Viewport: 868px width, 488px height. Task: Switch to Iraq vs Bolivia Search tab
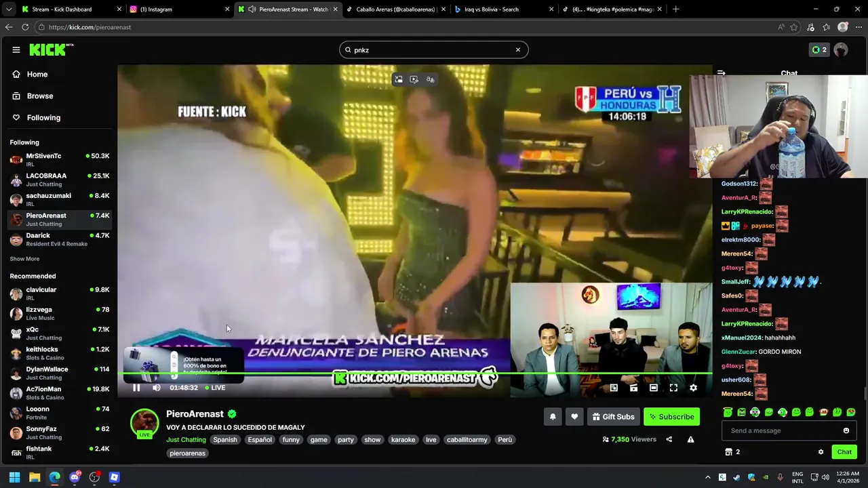tap(504, 9)
